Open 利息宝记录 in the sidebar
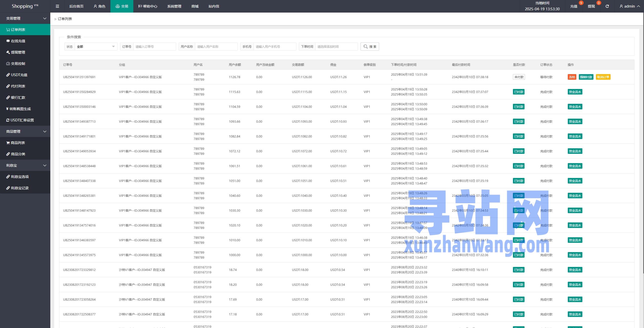This screenshot has width=644, height=328. 25,188
